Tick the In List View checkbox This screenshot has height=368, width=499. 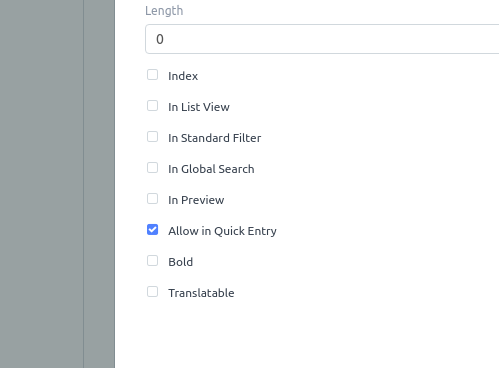coord(152,106)
